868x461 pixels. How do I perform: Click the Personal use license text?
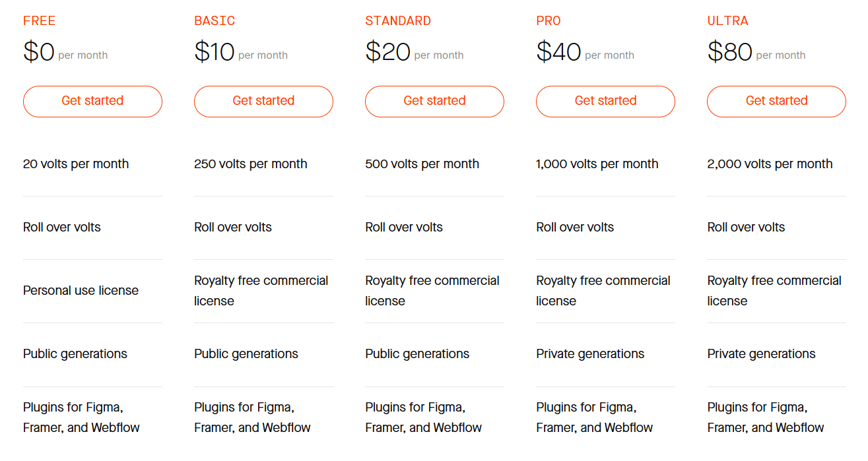(81, 291)
